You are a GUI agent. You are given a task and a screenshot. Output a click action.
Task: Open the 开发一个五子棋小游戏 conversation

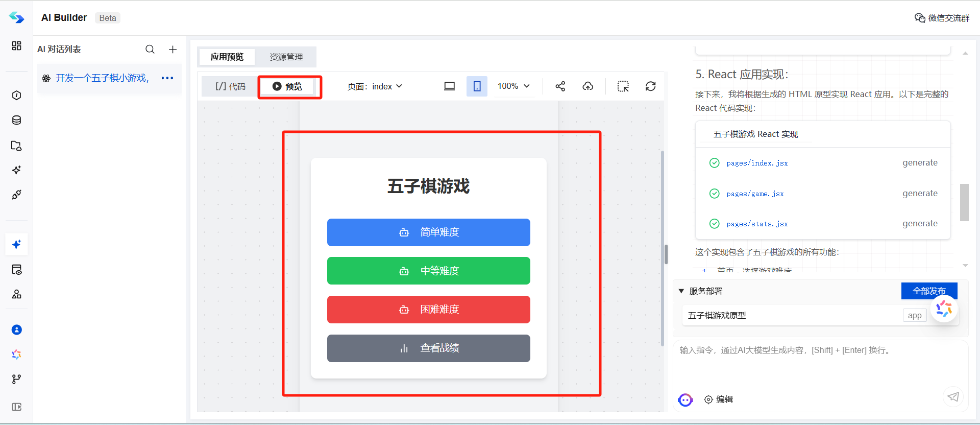102,78
